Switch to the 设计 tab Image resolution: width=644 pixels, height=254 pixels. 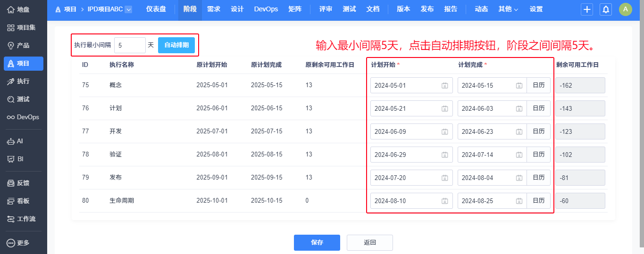(x=237, y=9)
